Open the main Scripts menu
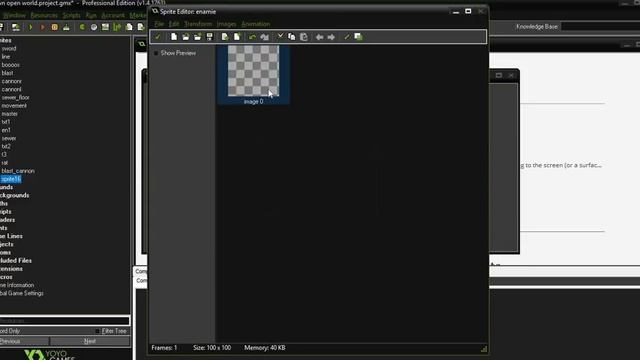Image resolution: width=640 pixels, height=360 pixels. (x=71, y=15)
